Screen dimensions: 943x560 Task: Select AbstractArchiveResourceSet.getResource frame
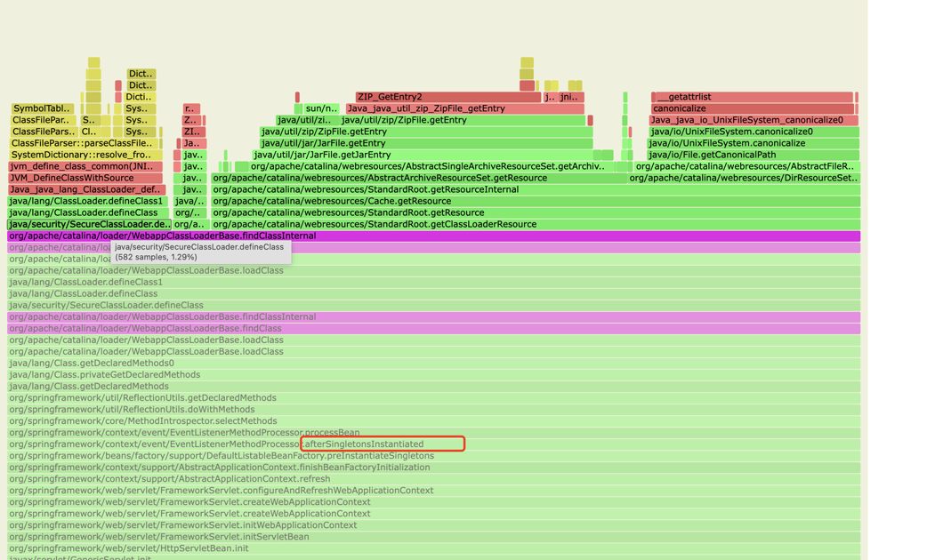click(418, 178)
